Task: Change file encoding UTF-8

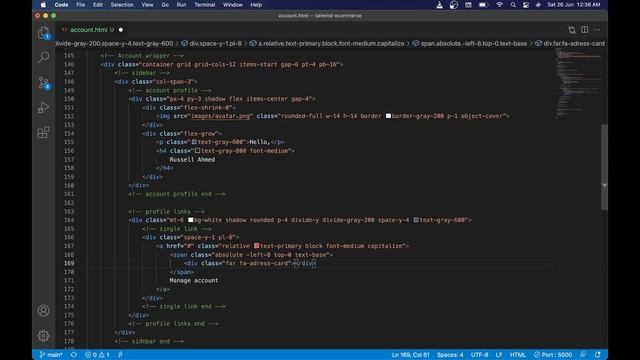Action: click(479, 355)
